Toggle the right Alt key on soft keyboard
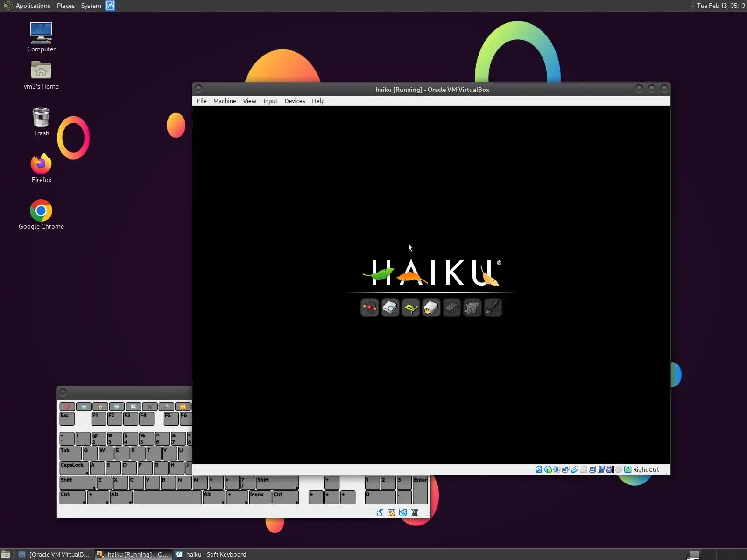Screen dimensions: 747x560 [214, 497]
